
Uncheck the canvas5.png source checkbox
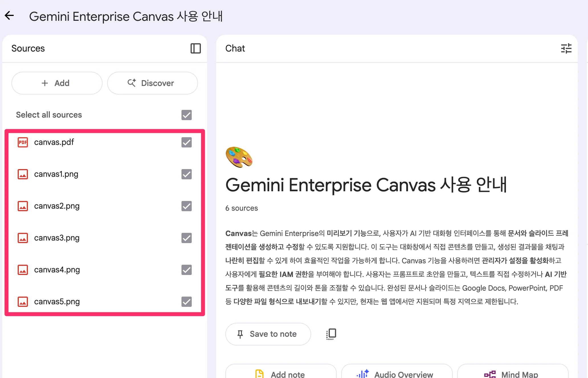[x=187, y=302]
